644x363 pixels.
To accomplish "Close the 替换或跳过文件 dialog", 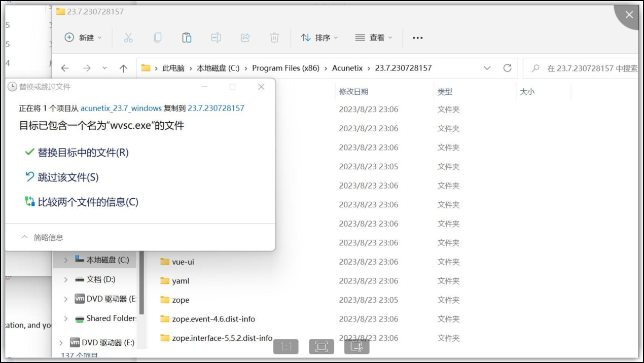I will coord(261,87).
